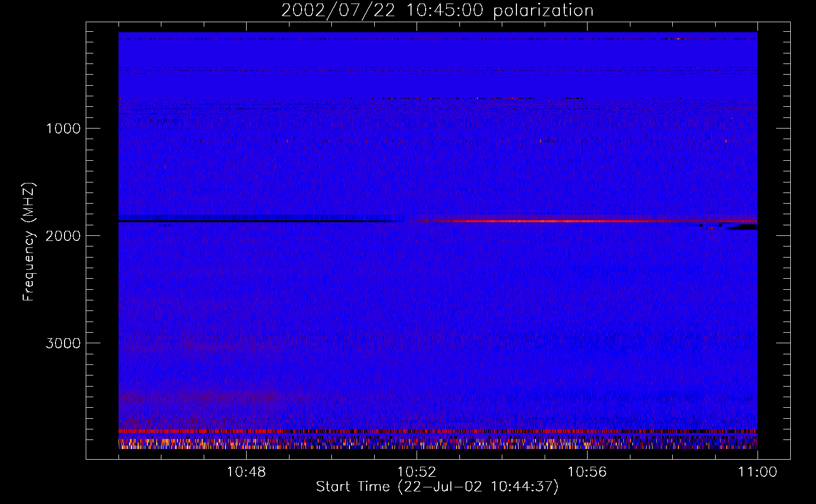Click the 3000 frequency tick label
Viewport: 816px width, 504px height.
63,343
